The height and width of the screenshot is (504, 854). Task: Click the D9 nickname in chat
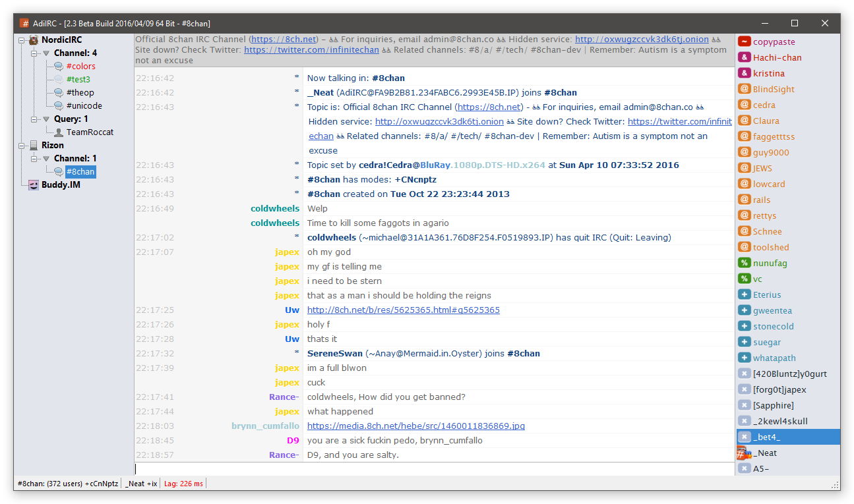point(293,440)
